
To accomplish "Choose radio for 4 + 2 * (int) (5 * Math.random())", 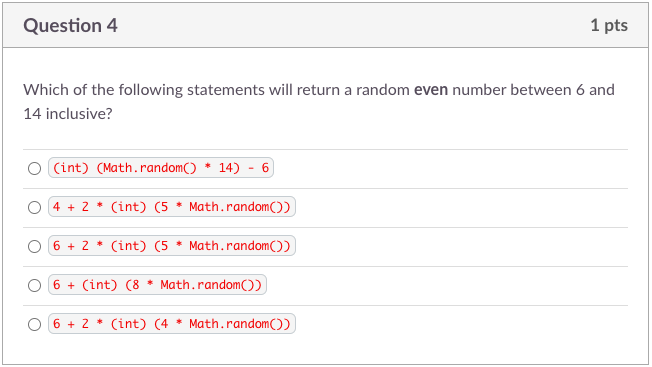I will 35,207.
